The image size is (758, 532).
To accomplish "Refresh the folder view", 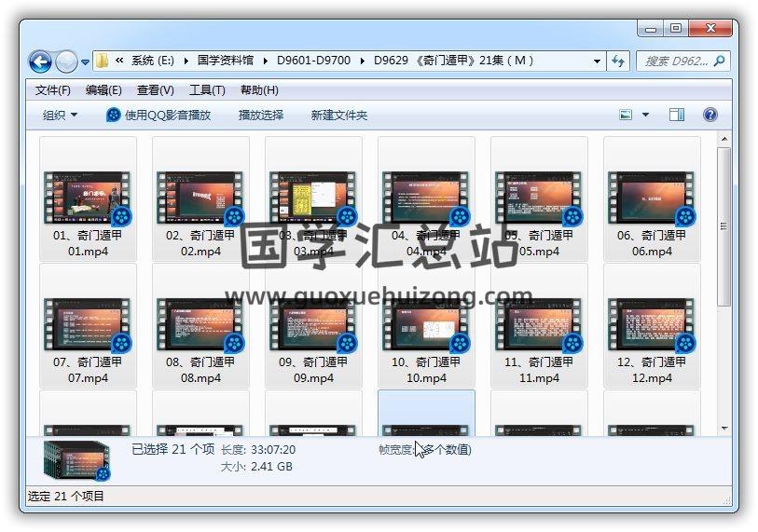I will [618, 61].
